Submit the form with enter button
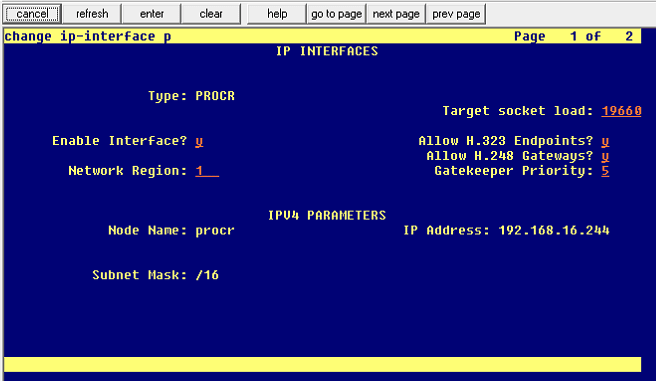The height and width of the screenshot is (381, 656). (151, 14)
